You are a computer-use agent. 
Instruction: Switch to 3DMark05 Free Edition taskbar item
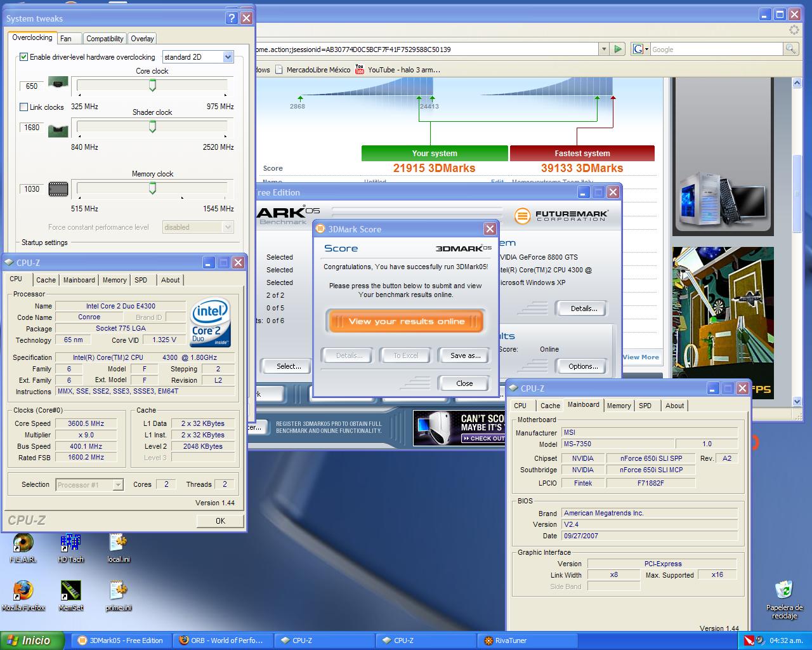click(121, 640)
